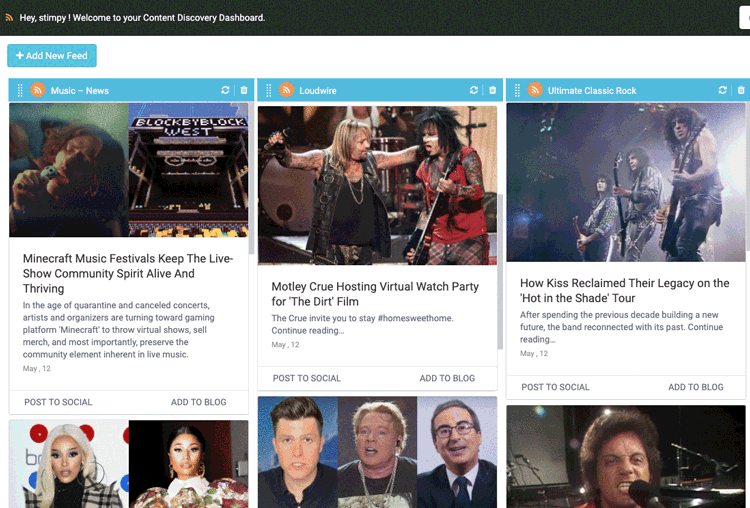Delete the Ultimate Classic Rock feed
Image resolution: width=750 pixels, height=508 pixels.
(x=741, y=90)
